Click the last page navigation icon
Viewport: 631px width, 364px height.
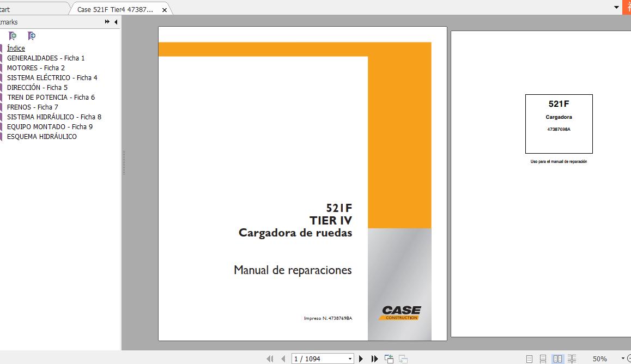click(x=374, y=359)
